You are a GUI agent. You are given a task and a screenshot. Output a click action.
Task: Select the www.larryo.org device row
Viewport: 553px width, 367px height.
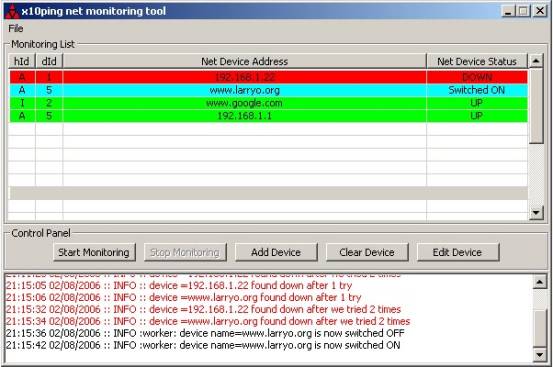tap(268, 90)
